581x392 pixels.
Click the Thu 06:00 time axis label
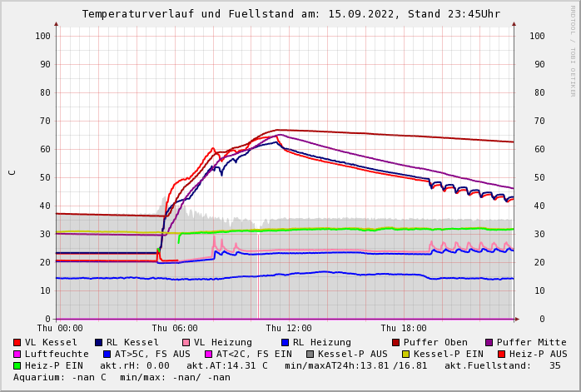(175, 328)
